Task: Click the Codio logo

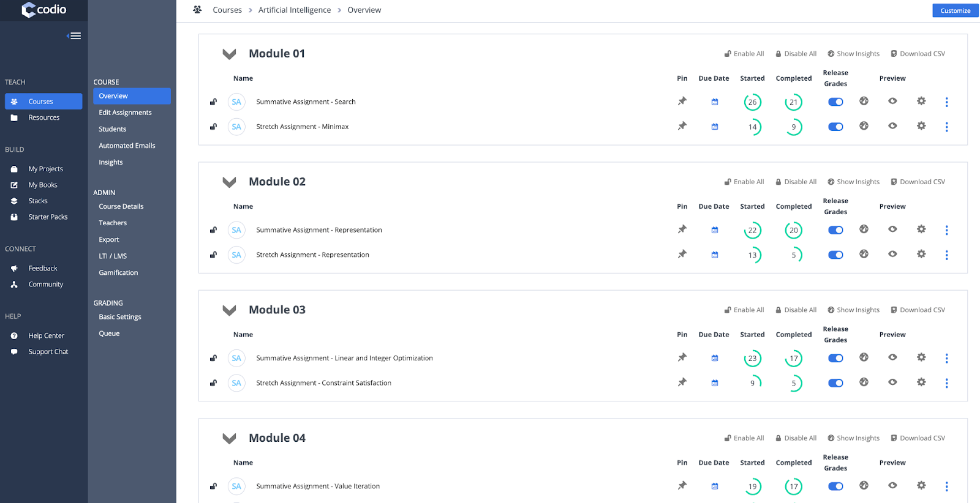Action: tap(44, 10)
